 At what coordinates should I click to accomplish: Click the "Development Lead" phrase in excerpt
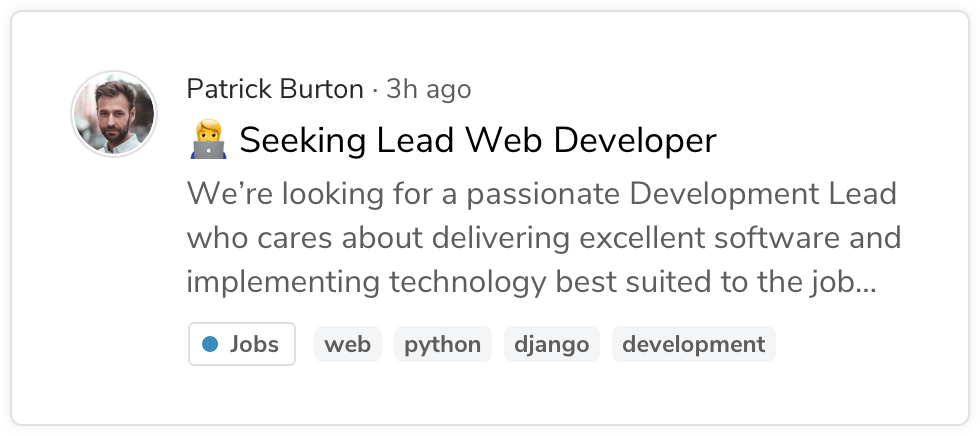[x=762, y=194]
